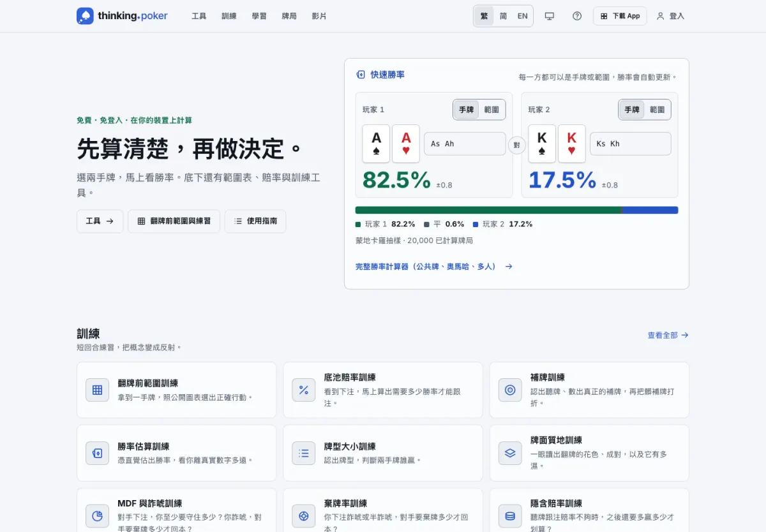Open the 勝率估算訓練 training card

[176, 453]
